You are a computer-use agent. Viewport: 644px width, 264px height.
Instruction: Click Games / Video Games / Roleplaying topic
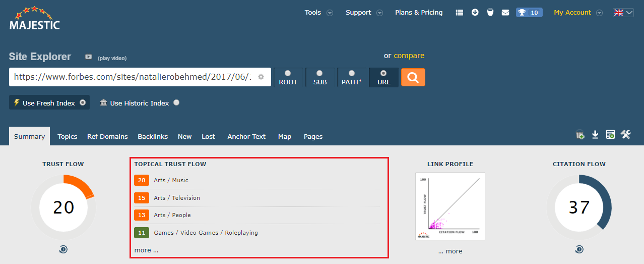point(206,233)
